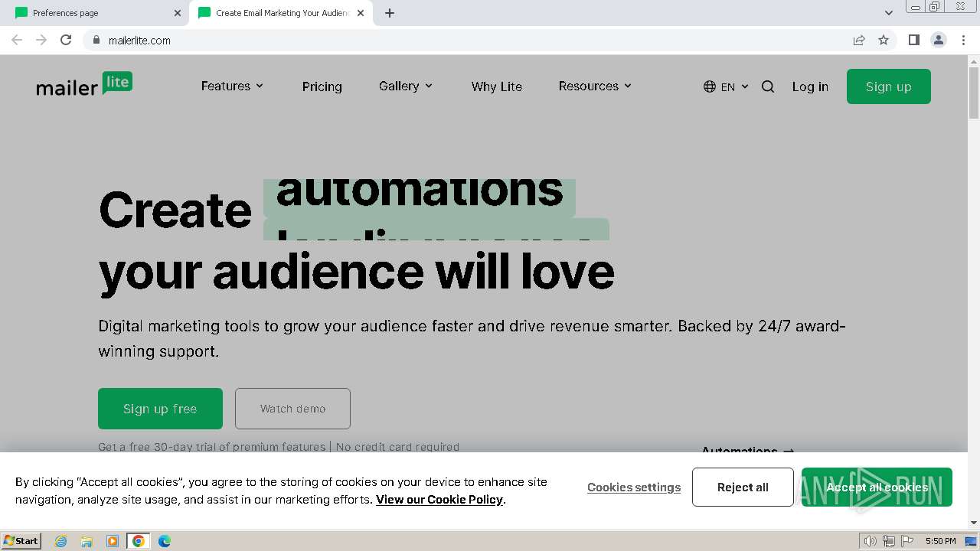Click the scrollbar up arrow
980x551 pixels.
[x=974, y=60]
